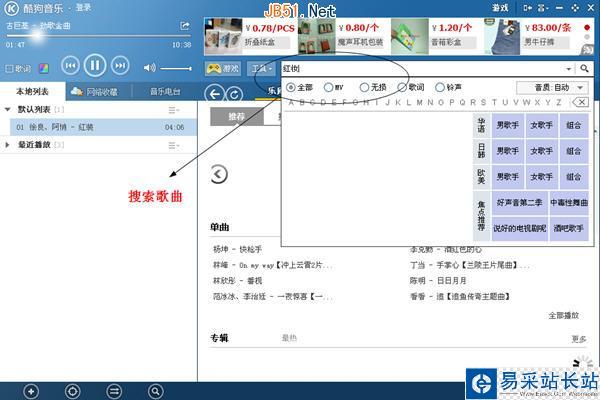Select the MV search radio button
This screenshot has height=400, width=600.
click(328, 87)
